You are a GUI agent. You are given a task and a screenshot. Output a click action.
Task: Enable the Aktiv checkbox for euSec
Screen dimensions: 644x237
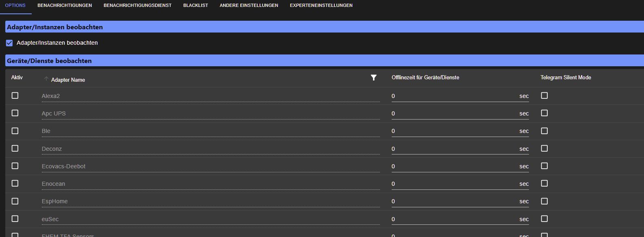click(15, 219)
